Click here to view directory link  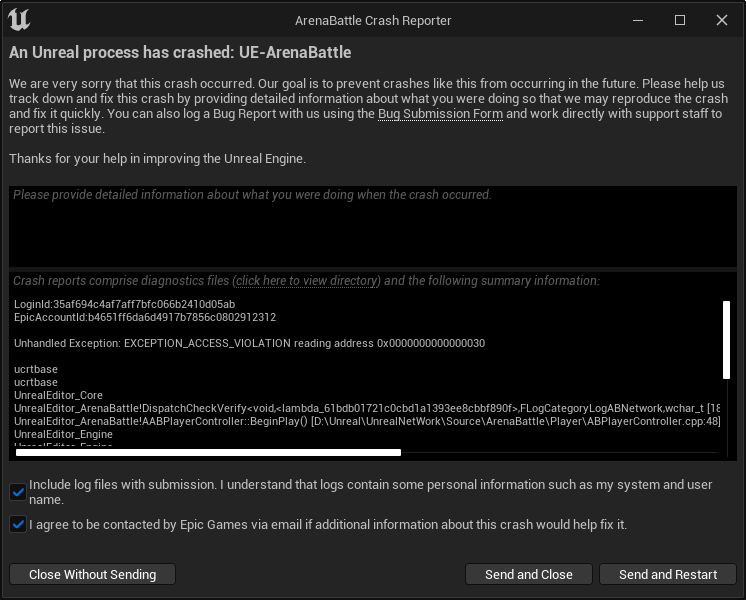click(307, 281)
